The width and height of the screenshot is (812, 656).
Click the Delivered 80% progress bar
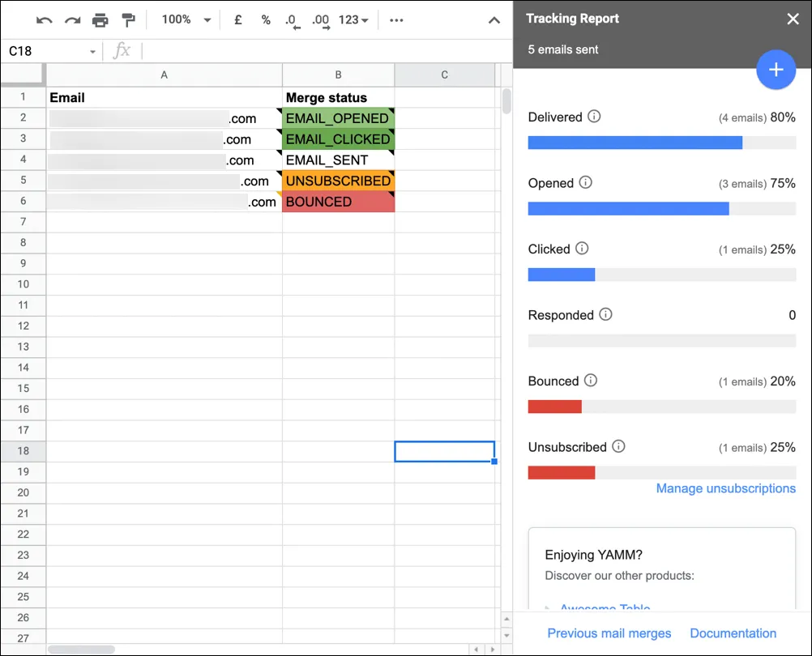click(662, 143)
